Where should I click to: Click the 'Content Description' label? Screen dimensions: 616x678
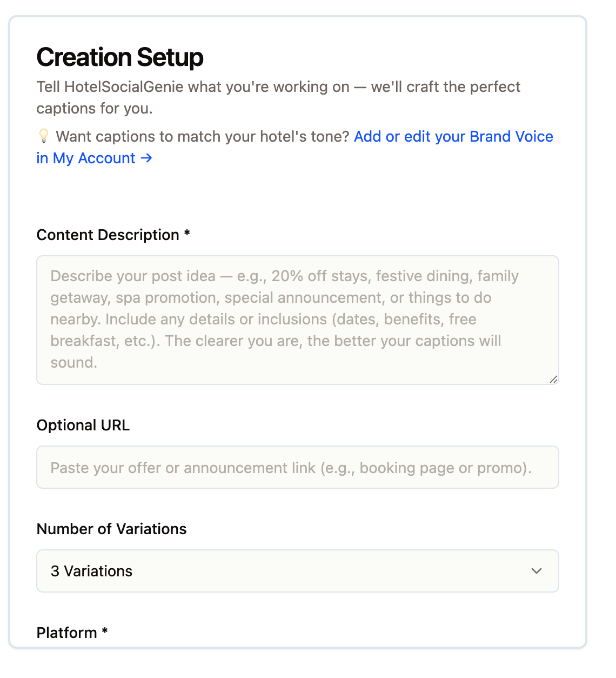pos(108,235)
